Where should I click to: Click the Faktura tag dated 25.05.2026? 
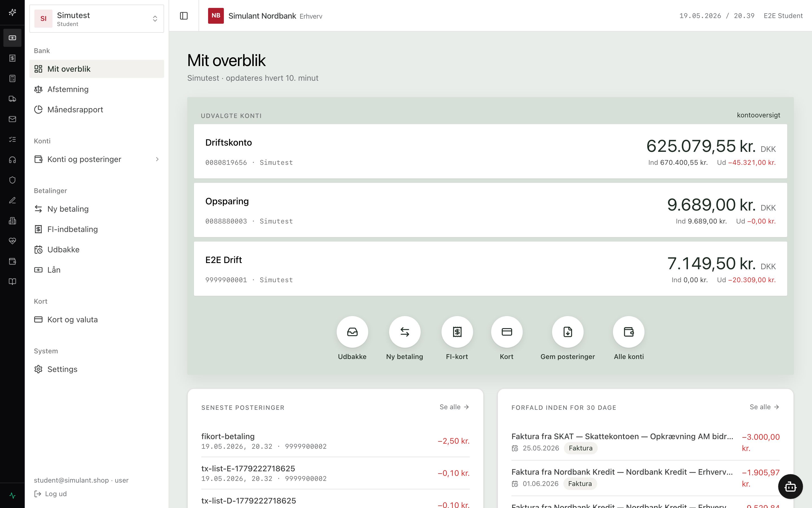click(x=581, y=448)
